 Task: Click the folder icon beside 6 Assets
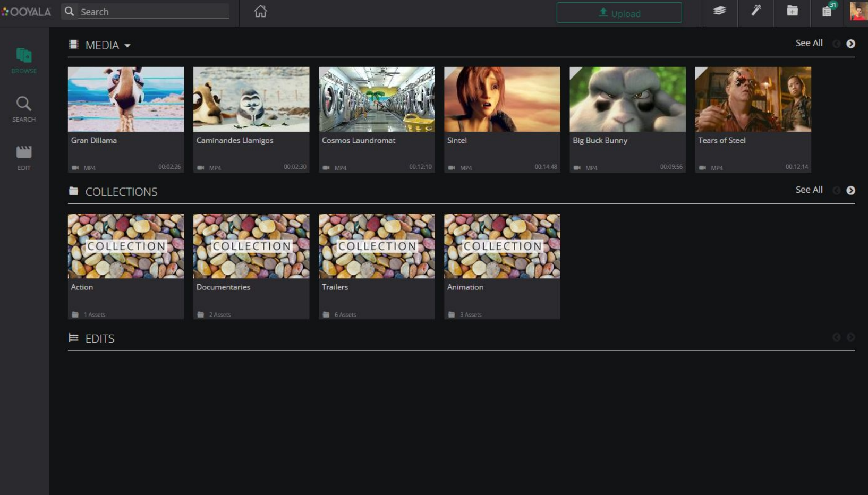point(326,314)
